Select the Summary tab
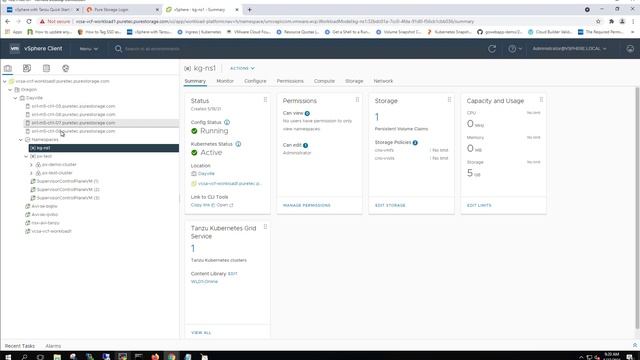Viewport: 640px width, 360px height. pos(195,81)
